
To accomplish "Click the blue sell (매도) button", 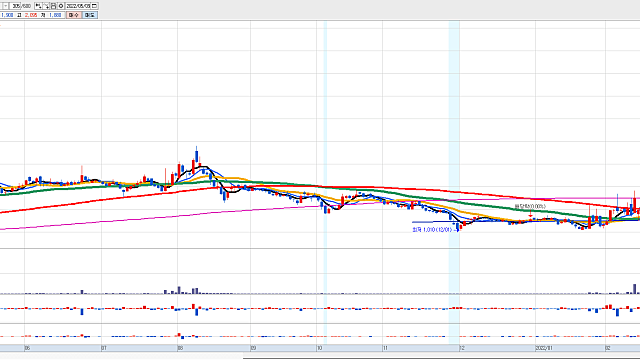I will click(90, 15).
